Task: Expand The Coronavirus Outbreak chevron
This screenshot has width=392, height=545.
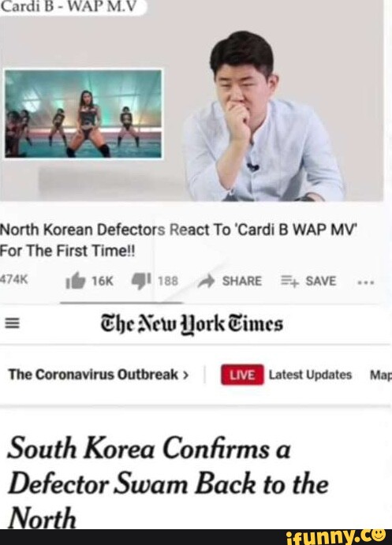Action: pos(186,375)
